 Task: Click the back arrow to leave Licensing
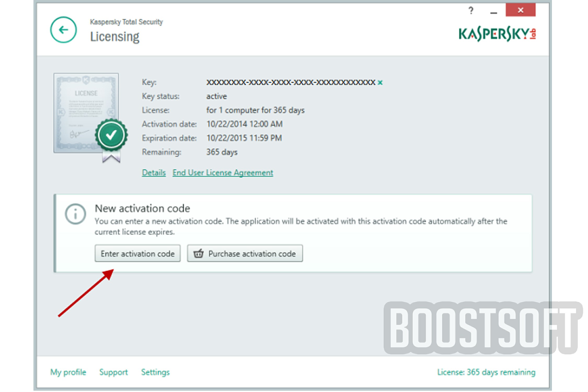point(62,30)
